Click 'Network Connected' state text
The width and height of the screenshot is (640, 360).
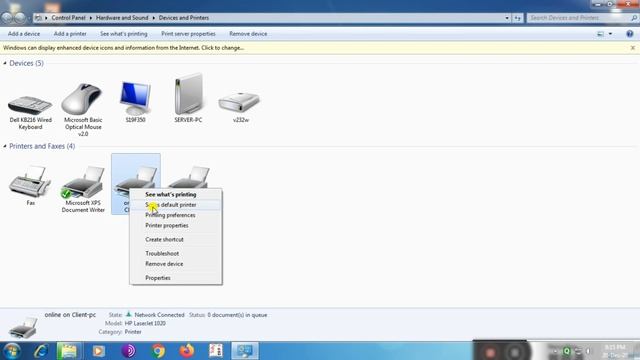[159, 315]
